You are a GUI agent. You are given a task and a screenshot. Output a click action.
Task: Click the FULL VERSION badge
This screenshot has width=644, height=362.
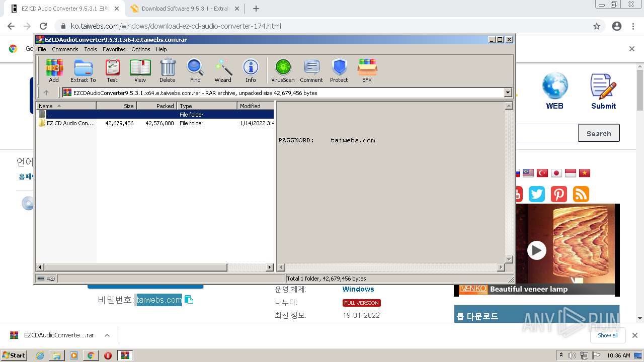(x=362, y=303)
